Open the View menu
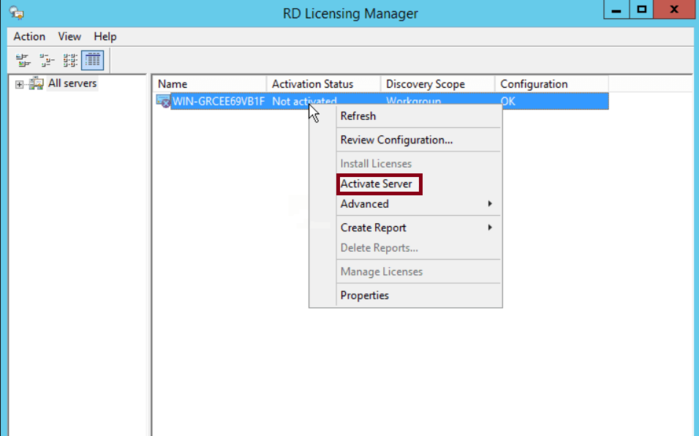The width and height of the screenshot is (699, 436). coord(70,37)
